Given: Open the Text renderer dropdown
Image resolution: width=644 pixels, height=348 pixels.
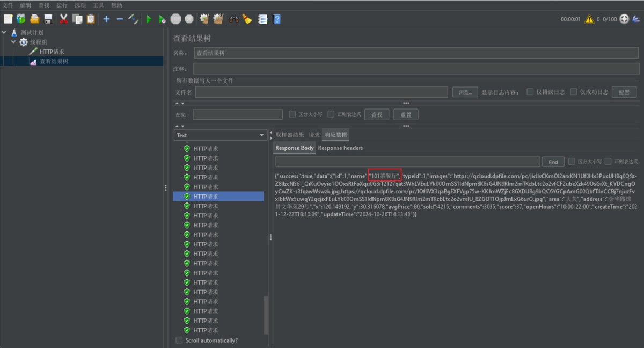Looking at the screenshot, I should (x=220, y=135).
